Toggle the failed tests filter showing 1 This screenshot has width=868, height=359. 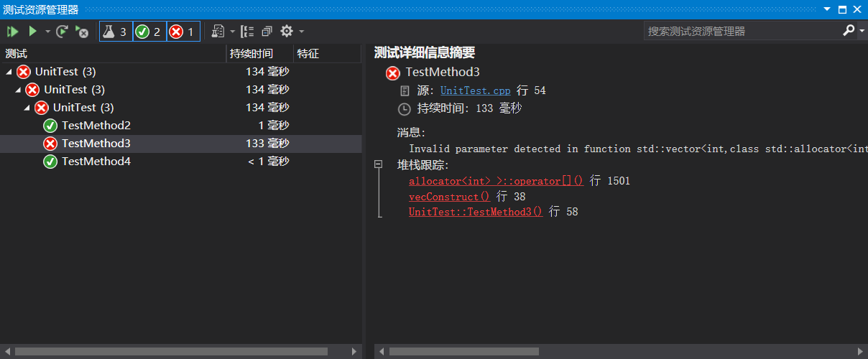183,32
